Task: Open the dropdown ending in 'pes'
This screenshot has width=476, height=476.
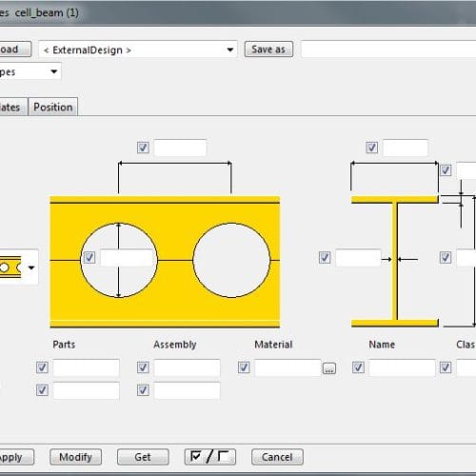Action: coord(30,71)
